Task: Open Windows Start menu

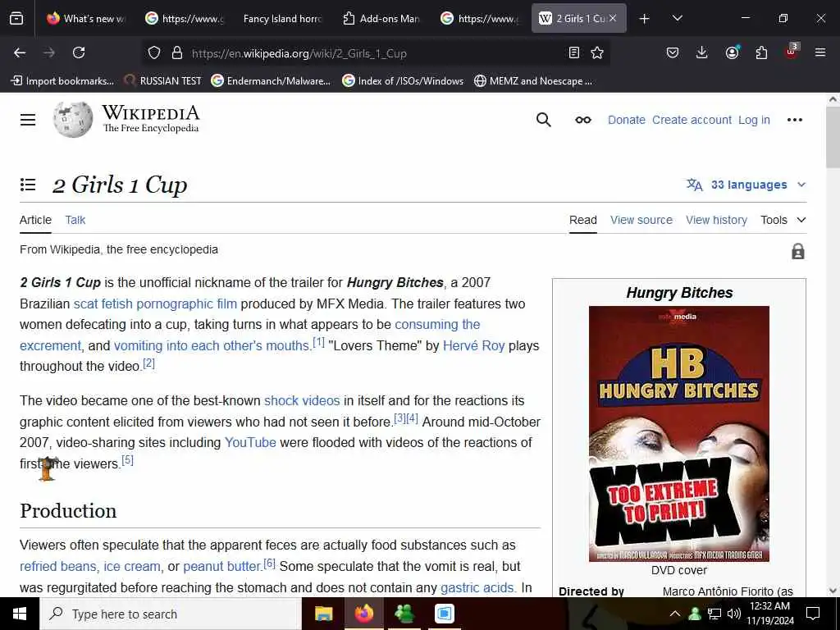Action: pos(20,614)
